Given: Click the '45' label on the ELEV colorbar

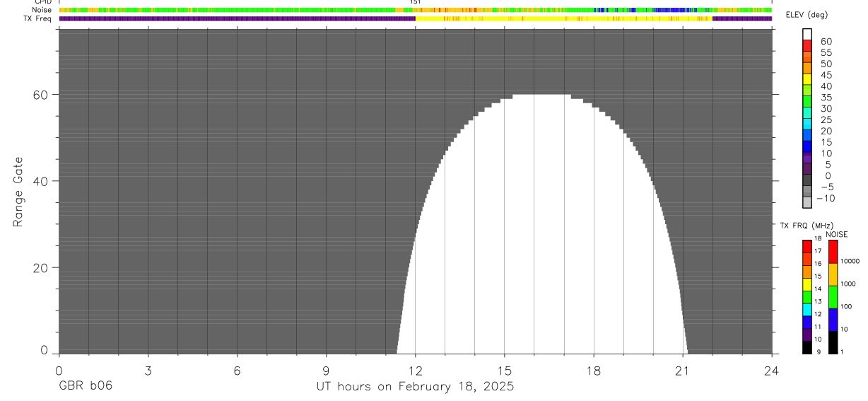Looking at the screenshot, I should [x=826, y=75].
